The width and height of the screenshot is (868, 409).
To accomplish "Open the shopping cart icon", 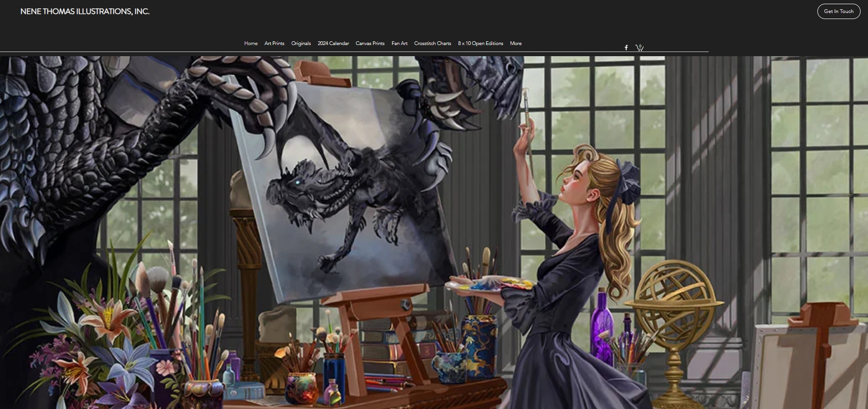I will [640, 47].
